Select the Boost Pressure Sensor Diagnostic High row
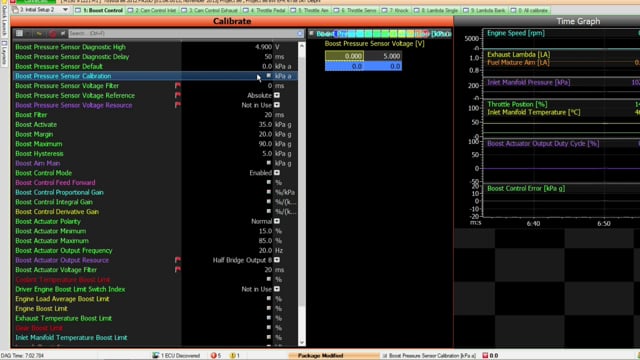 (155, 47)
